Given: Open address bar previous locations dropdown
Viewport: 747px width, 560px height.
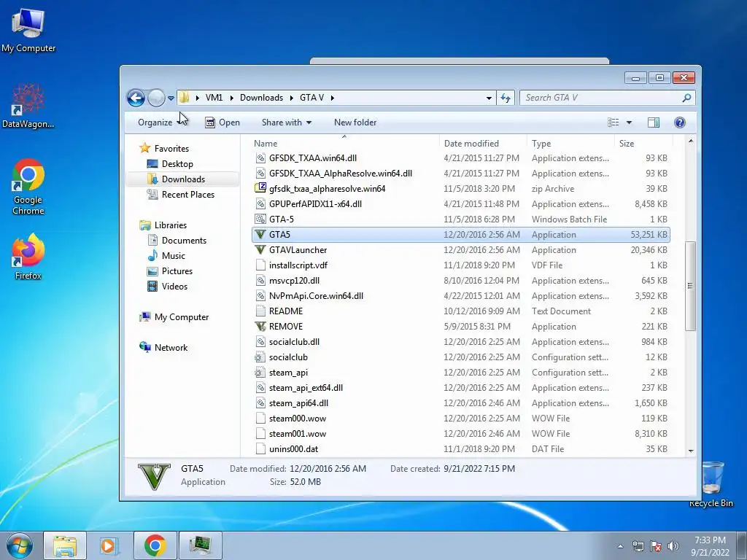Looking at the screenshot, I should click(x=489, y=98).
